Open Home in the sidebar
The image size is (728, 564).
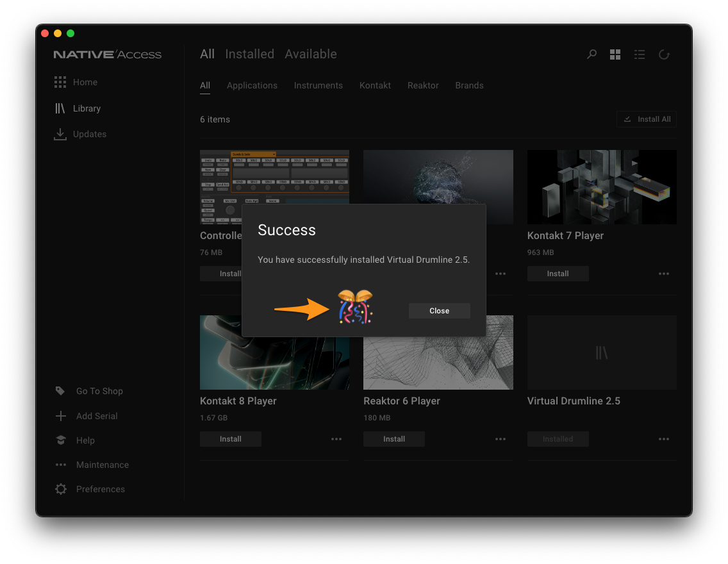click(x=76, y=82)
